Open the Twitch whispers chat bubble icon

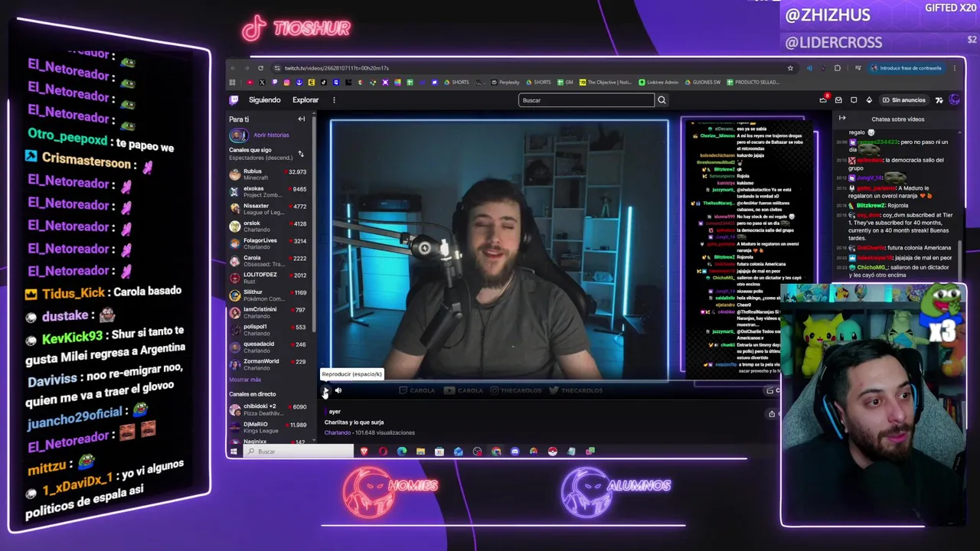tap(854, 99)
